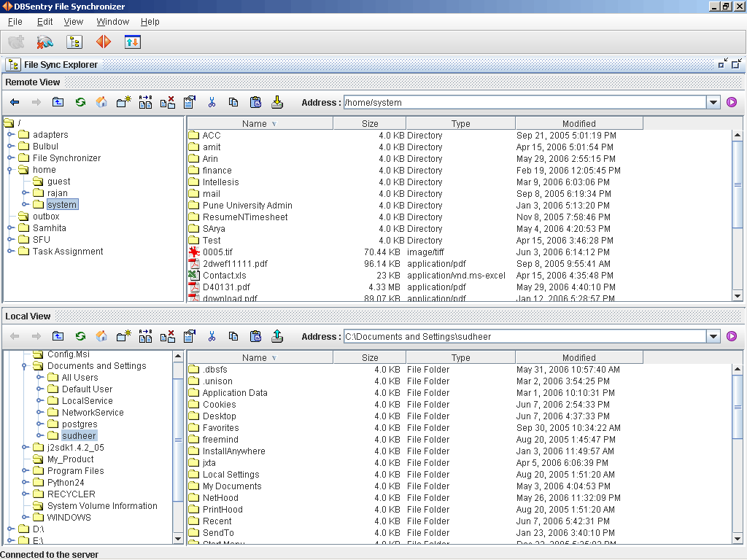Click the disconnect from server toolbar icon
The width and height of the screenshot is (747, 560).
point(45,42)
